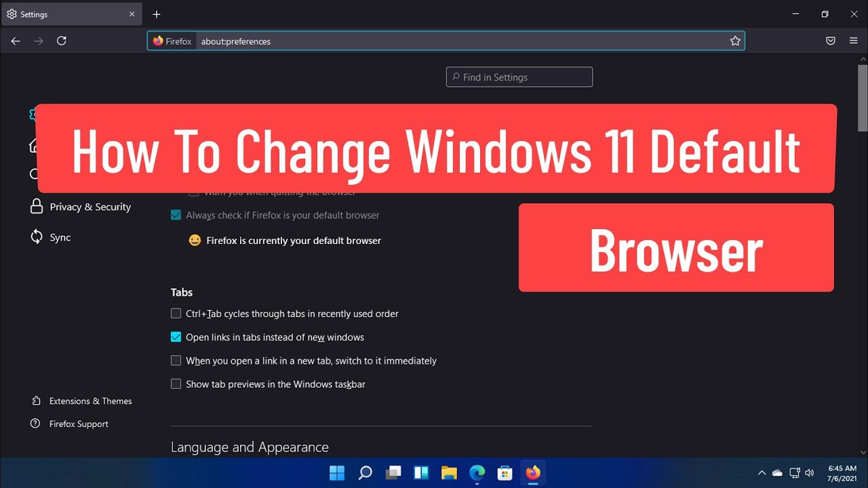Image resolution: width=868 pixels, height=488 pixels.
Task: Click the Find in Settings search box
Action: (x=519, y=77)
